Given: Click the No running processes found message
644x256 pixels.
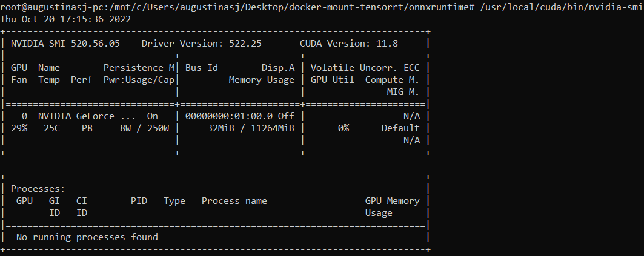Looking at the screenshot, I should pos(87,237).
